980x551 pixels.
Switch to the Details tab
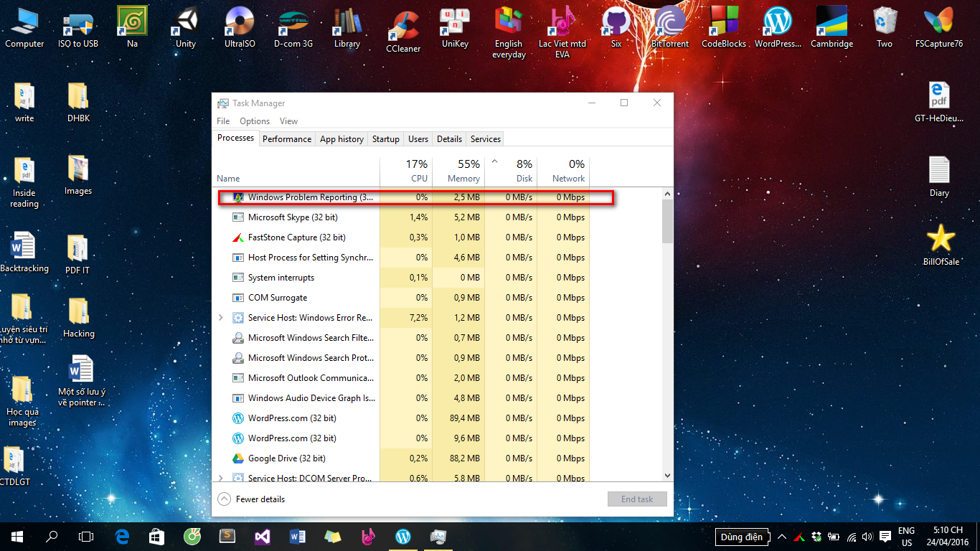[449, 139]
